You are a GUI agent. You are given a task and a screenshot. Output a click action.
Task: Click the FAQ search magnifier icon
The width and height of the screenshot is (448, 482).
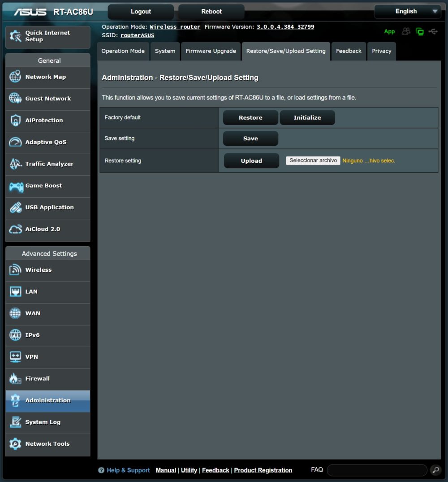pos(435,470)
